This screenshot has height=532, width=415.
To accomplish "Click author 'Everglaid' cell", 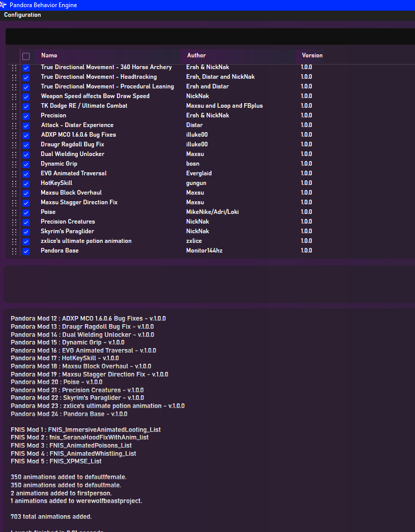I will 199,173.
